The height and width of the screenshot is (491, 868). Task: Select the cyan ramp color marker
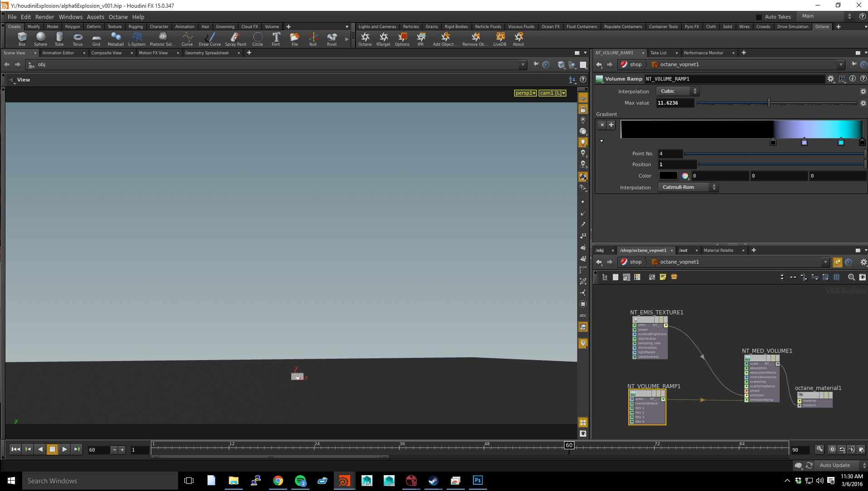click(x=841, y=142)
